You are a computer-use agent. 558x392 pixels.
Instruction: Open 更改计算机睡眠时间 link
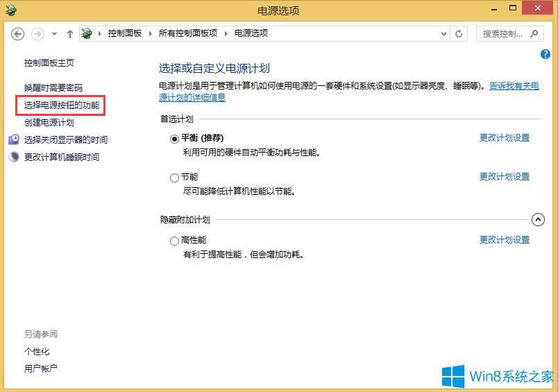coord(62,157)
